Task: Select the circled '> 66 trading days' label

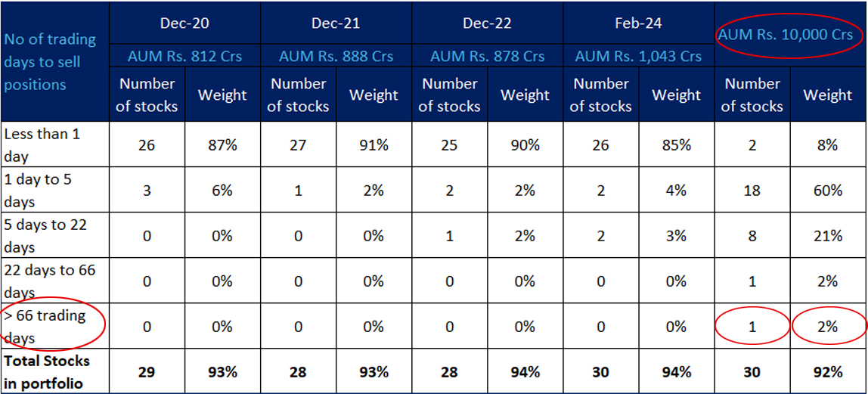Action: (45, 326)
